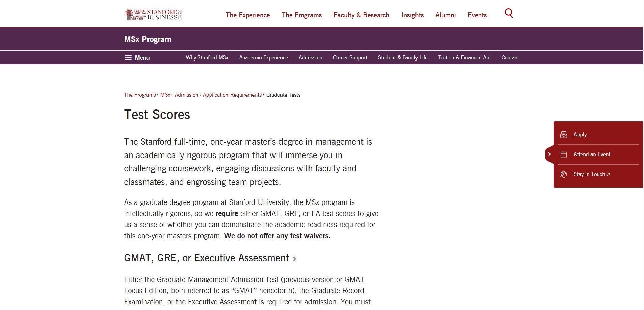Click the bold text "We do not offer any test waivers."
The image size is (644, 310).
[277, 236]
